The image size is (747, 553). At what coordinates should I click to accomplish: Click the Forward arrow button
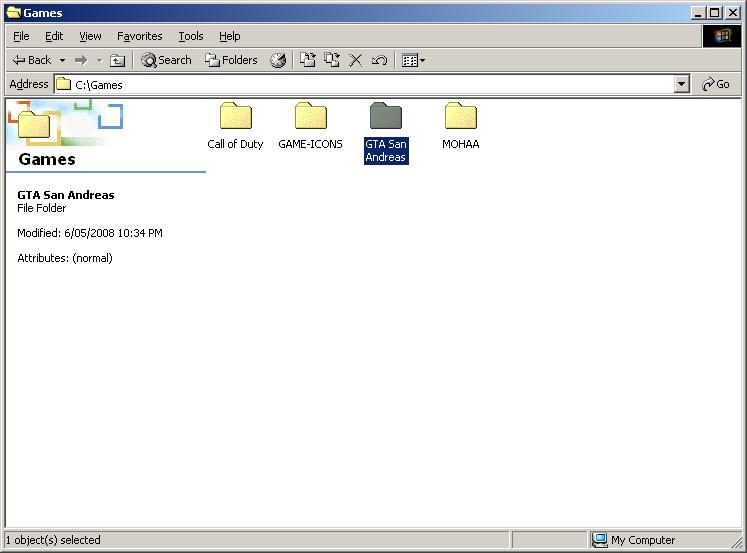pos(81,60)
